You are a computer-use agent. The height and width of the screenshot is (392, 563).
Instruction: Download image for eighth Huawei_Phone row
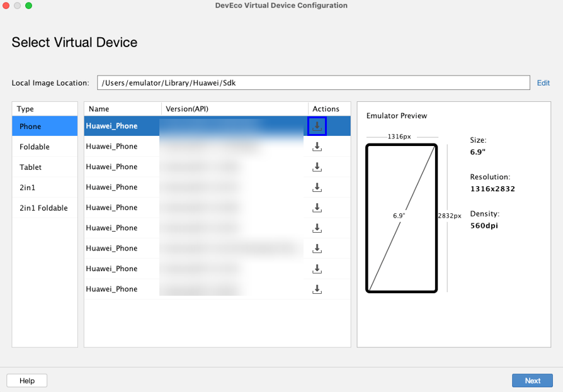pyautogui.click(x=317, y=269)
